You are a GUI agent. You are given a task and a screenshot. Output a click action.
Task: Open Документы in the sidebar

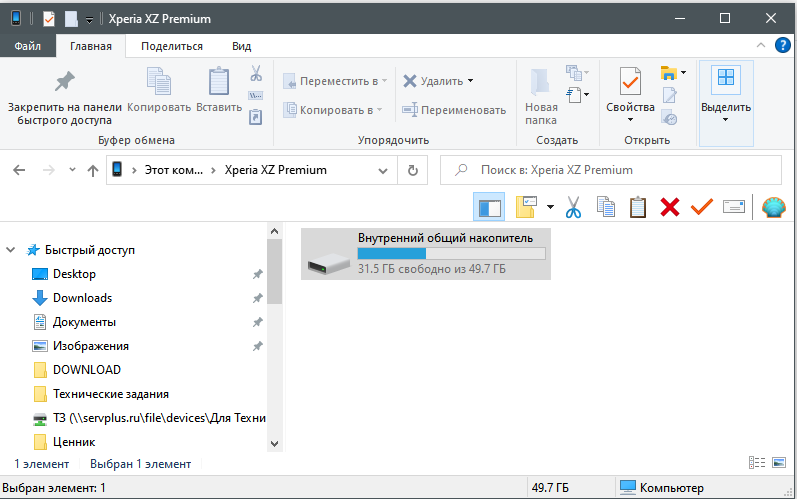(84, 322)
